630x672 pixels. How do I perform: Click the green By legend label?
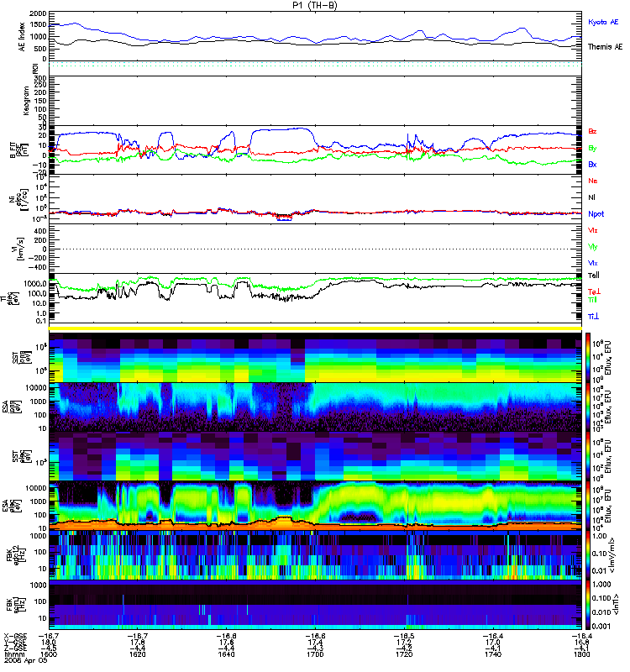[592, 149]
